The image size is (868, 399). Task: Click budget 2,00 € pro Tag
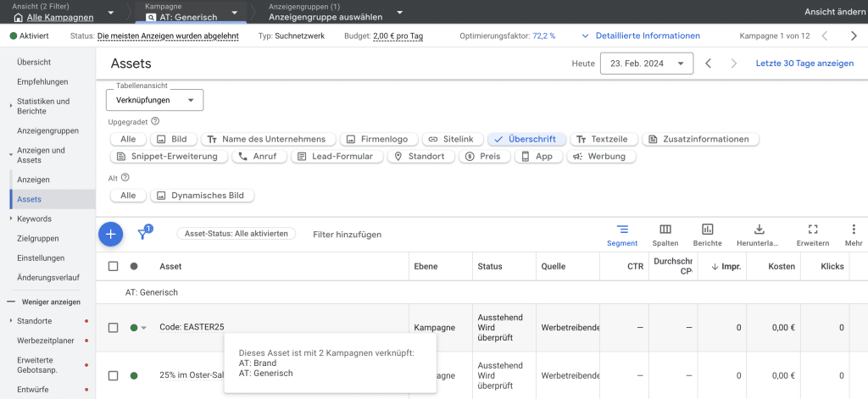398,36
